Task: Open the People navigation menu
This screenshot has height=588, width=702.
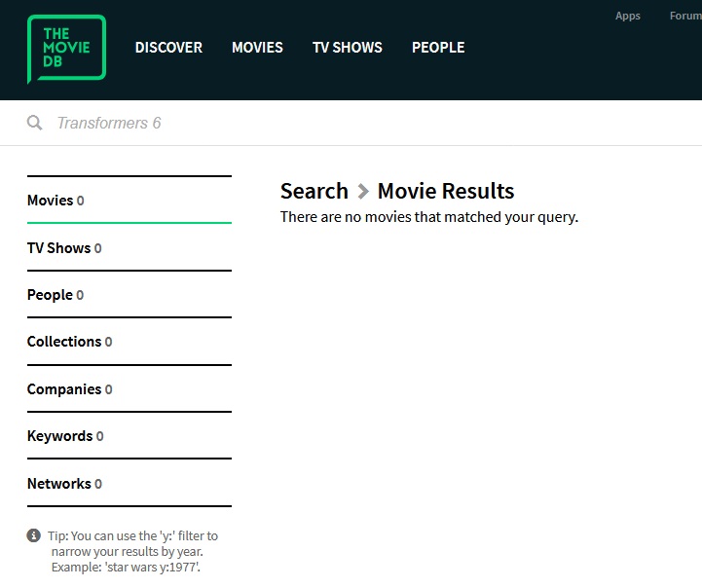Action: tap(438, 48)
